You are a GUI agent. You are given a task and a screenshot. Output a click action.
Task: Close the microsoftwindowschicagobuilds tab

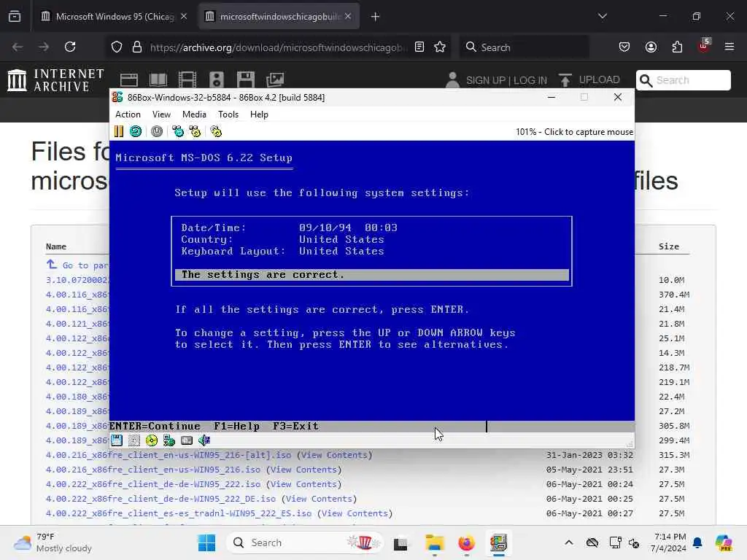click(x=348, y=16)
